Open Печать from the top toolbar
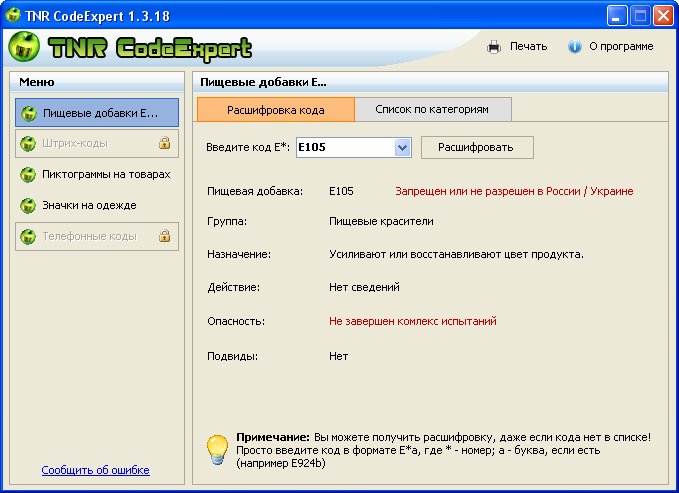 pos(528,46)
